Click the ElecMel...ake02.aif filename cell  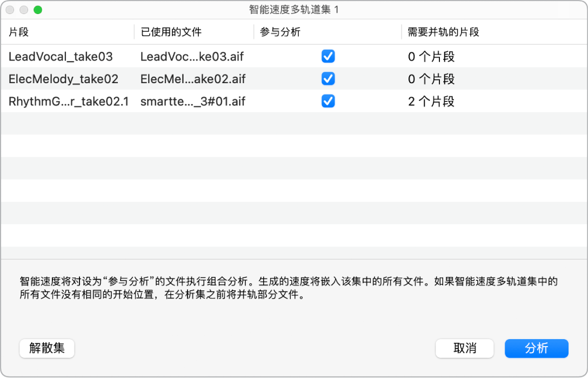click(x=192, y=79)
